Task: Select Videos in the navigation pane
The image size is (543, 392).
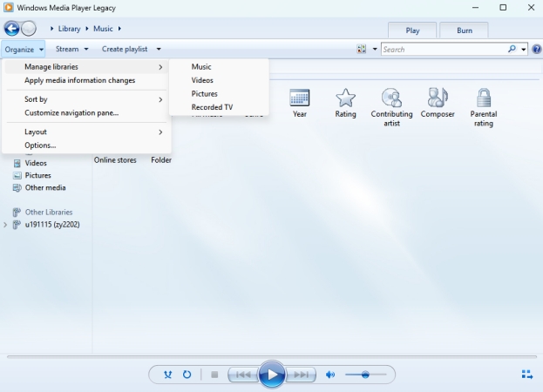Action: (x=36, y=163)
